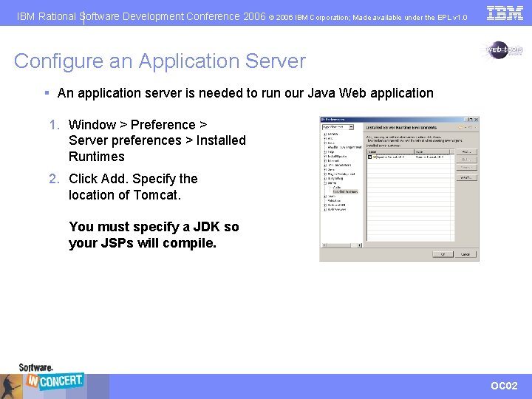Click the type filter text field

[x=335, y=127]
